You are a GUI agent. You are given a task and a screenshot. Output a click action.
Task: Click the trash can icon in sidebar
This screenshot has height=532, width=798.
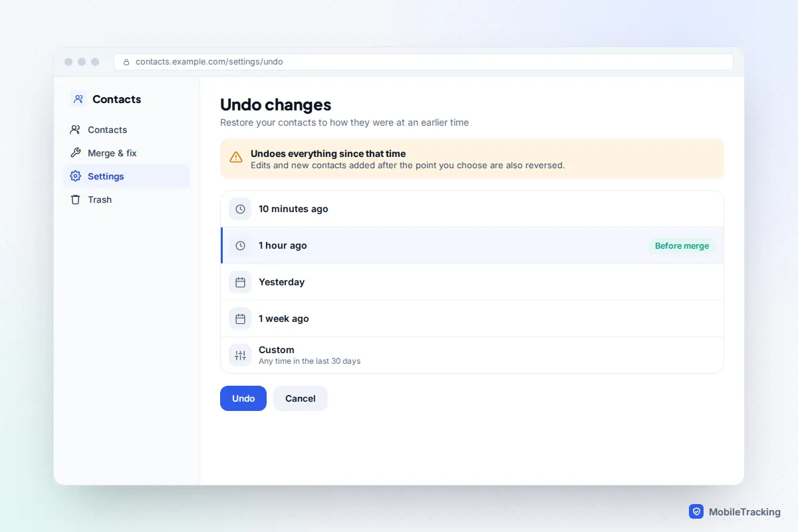(75, 199)
